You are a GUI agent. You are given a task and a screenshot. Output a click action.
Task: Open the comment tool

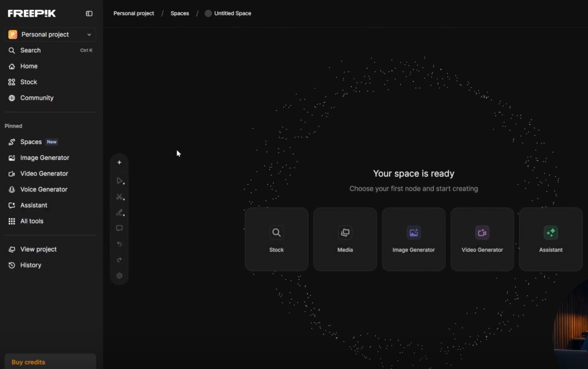pyautogui.click(x=119, y=228)
